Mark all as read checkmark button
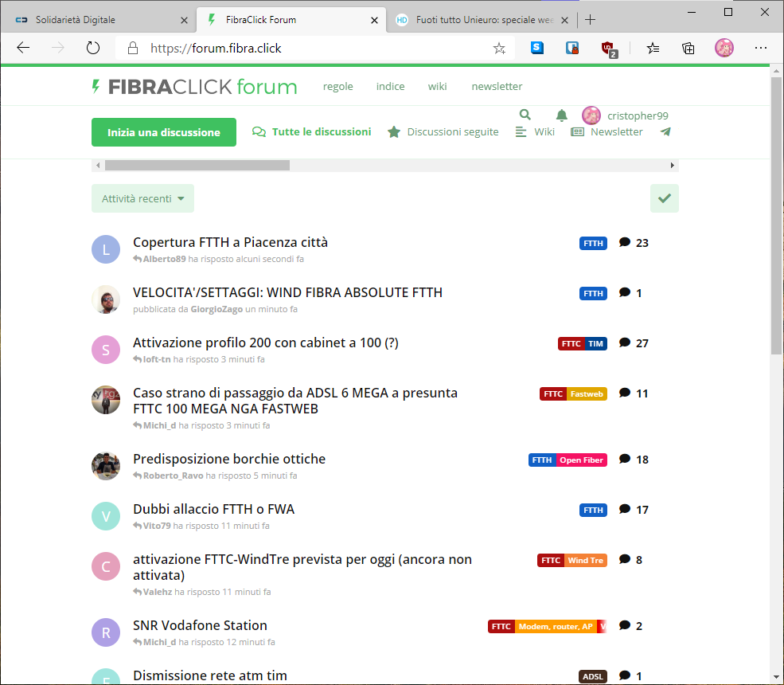 665,198
